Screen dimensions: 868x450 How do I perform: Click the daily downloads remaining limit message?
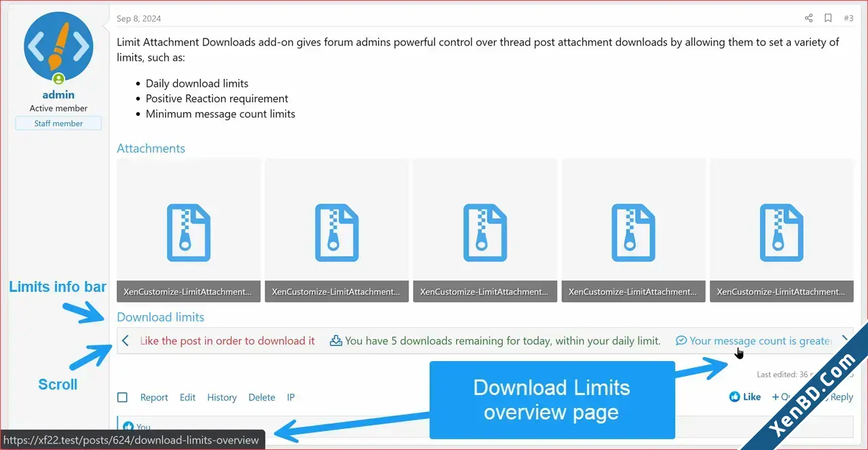[495, 341]
